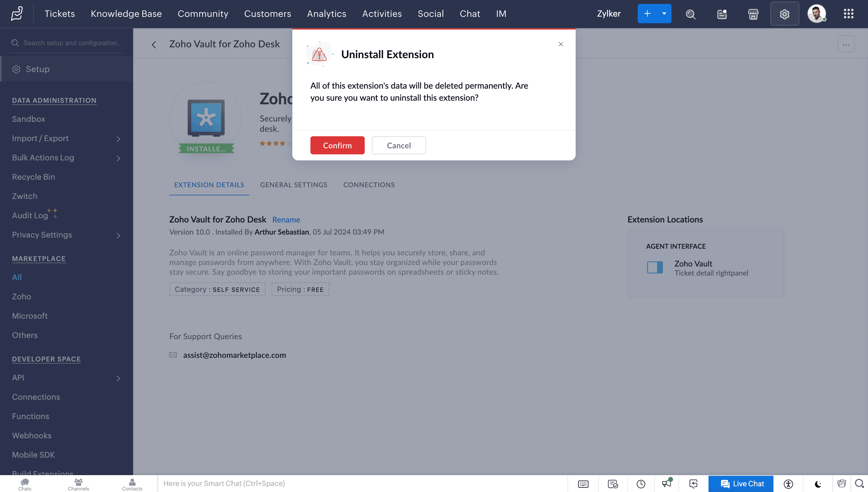Screen dimensions: 868x492
Task: Open Connections under Developer Space
Action: click(36, 397)
